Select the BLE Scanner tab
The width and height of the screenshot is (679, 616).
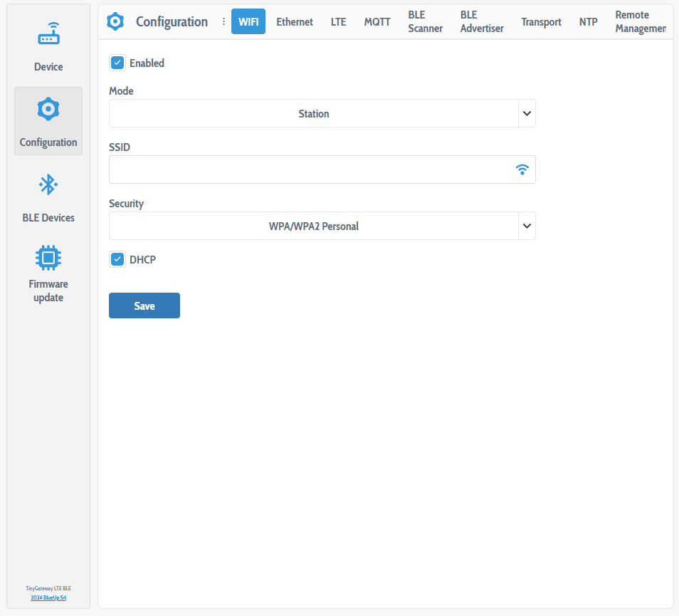pyautogui.click(x=425, y=21)
